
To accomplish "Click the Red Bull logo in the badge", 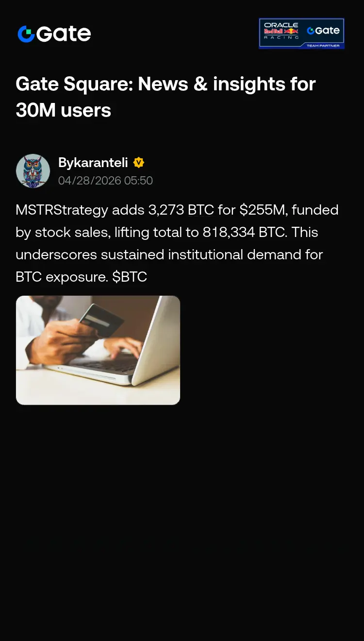I will (x=281, y=31).
